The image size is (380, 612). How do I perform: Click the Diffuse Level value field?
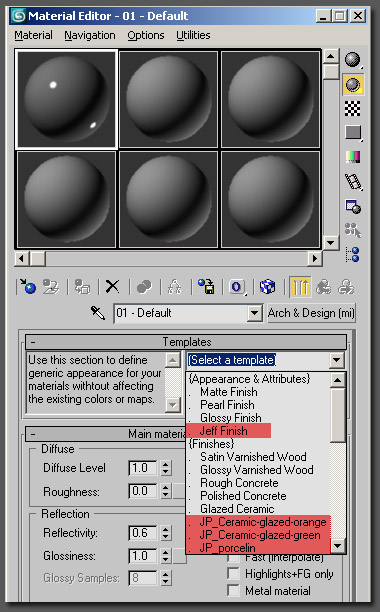coord(142,468)
